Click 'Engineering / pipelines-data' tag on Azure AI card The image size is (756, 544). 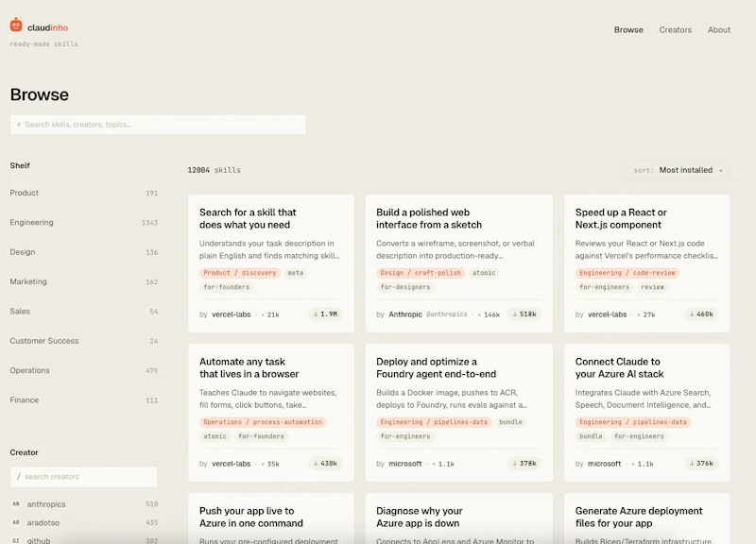click(632, 422)
